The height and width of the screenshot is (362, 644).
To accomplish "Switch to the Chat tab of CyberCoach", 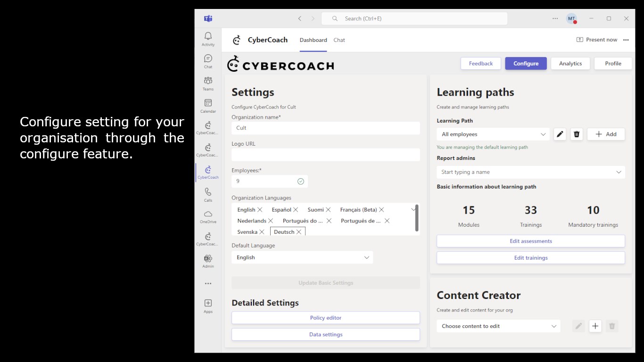I will [x=339, y=40].
